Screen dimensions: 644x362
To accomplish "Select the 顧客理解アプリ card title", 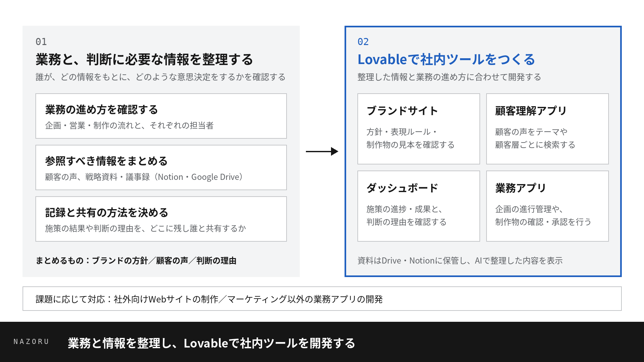I will pos(531,111).
